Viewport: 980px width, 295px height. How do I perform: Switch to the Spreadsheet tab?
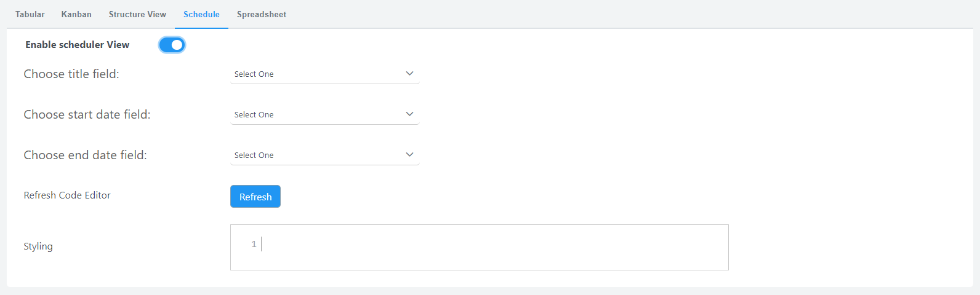262,14
